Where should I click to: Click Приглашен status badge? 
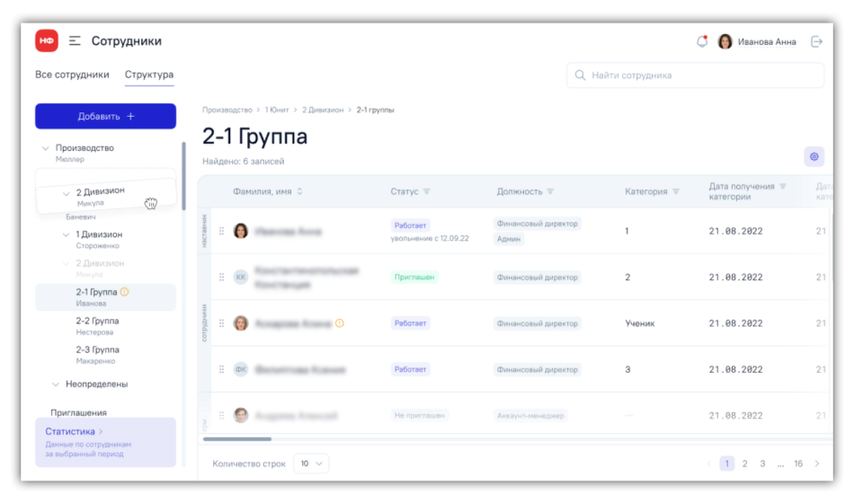[414, 277]
